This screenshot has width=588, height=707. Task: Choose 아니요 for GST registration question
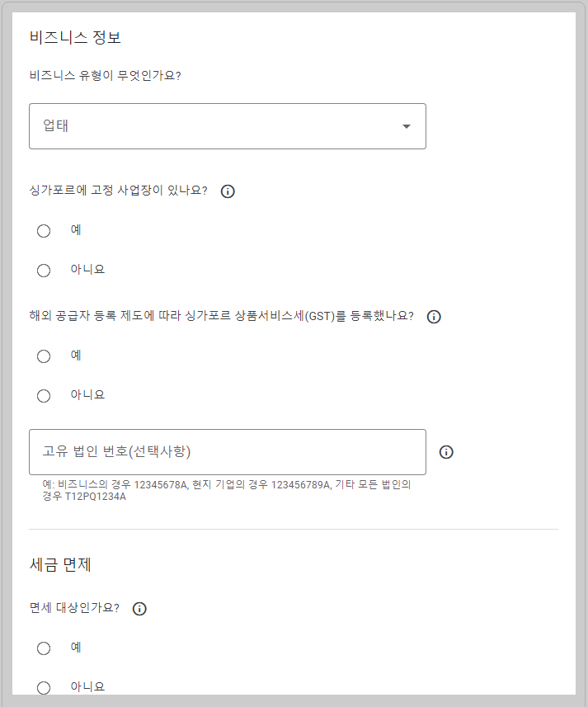pos(44,395)
